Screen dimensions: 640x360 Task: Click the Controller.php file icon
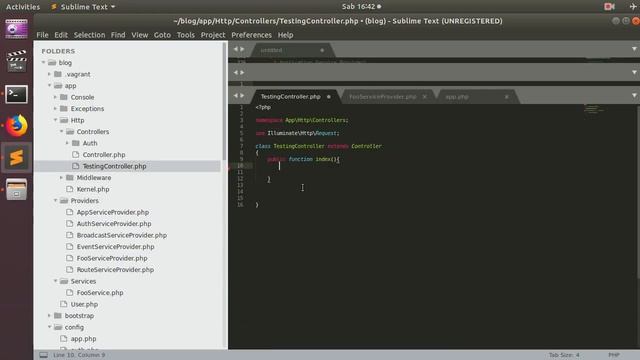pyautogui.click(x=76, y=155)
